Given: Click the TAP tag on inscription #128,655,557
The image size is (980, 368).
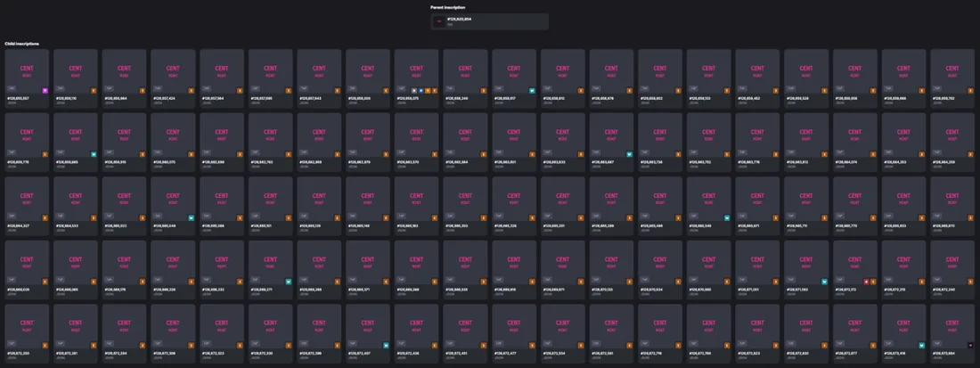Looking at the screenshot, I should (x=12, y=88).
